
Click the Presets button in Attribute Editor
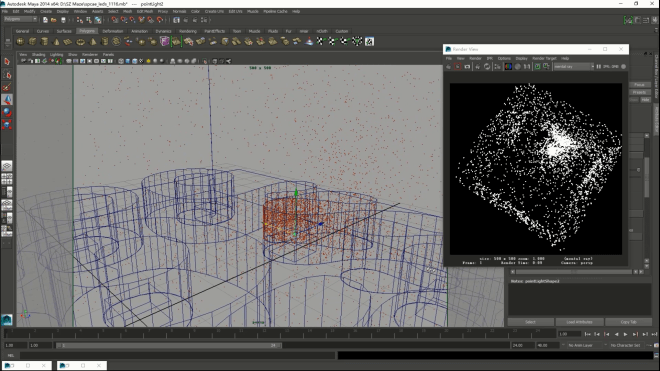(x=639, y=92)
